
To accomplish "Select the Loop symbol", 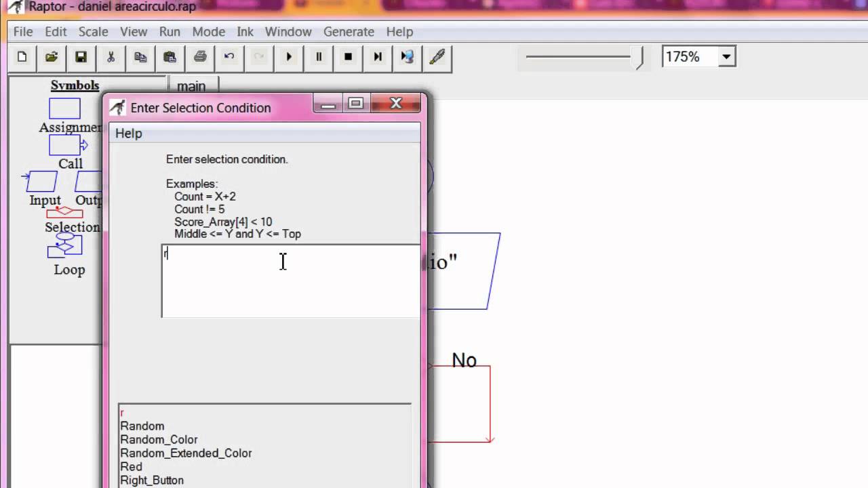I will click(65, 245).
